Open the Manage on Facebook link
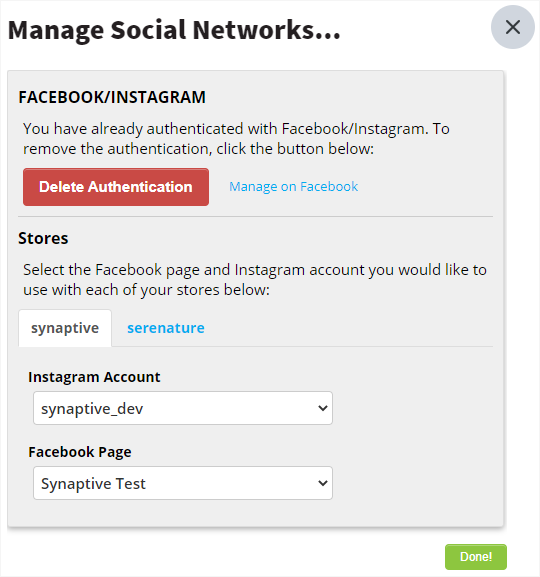 tap(293, 187)
